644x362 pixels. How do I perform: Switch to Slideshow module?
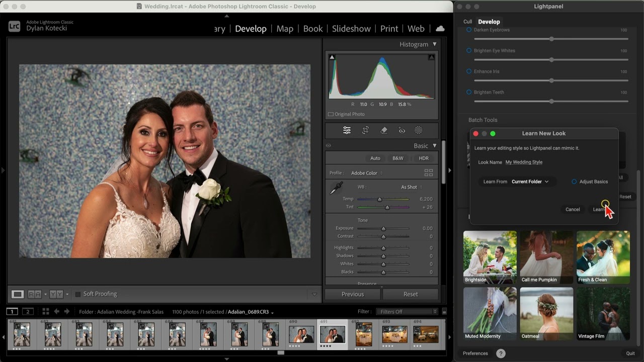tap(351, 29)
